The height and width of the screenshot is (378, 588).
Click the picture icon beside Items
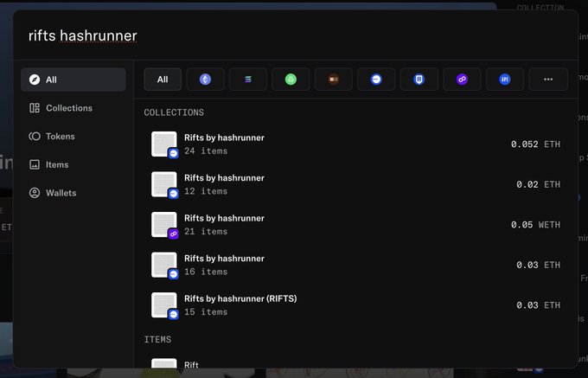(x=35, y=164)
